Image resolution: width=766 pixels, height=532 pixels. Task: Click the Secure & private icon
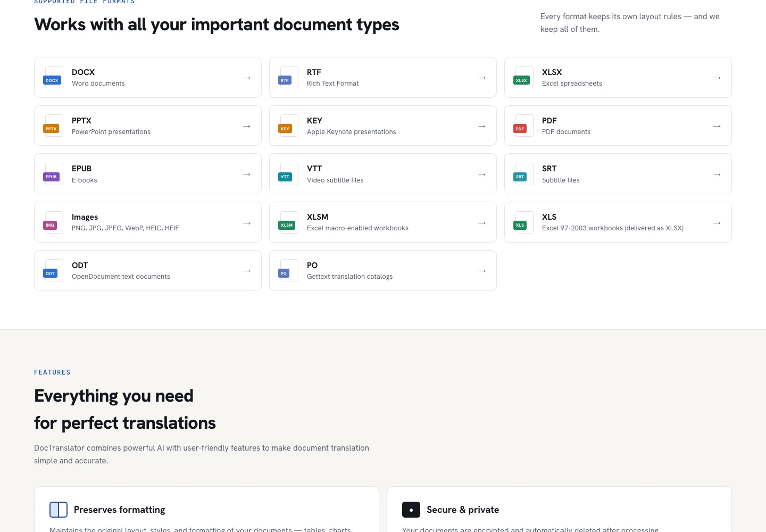tap(411, 510)
